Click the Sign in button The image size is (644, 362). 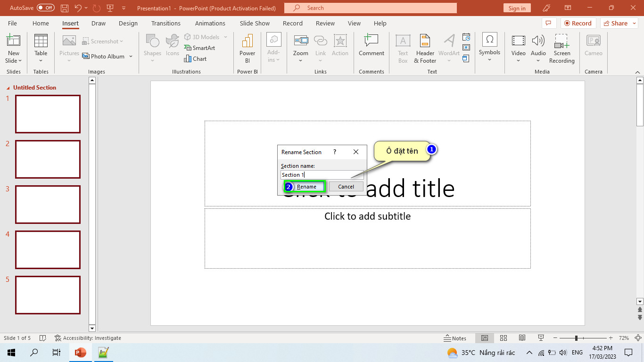[x=517, y=8]
